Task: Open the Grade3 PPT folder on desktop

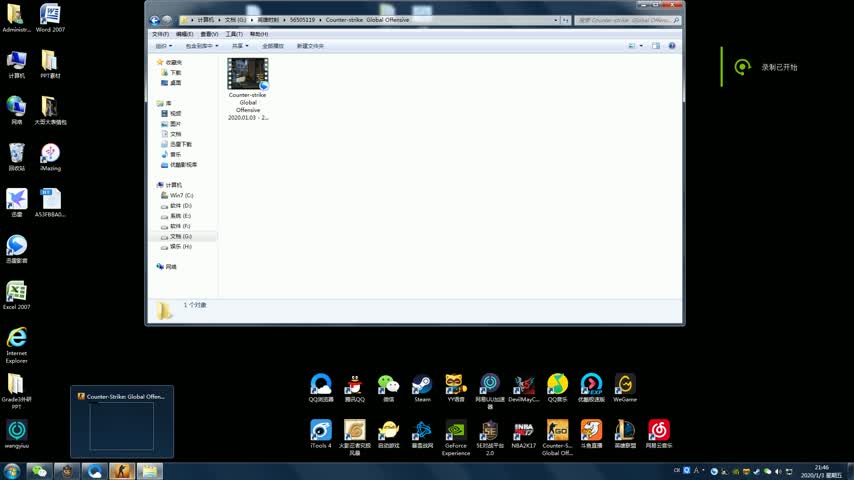Action: click(x=16, y=391)
